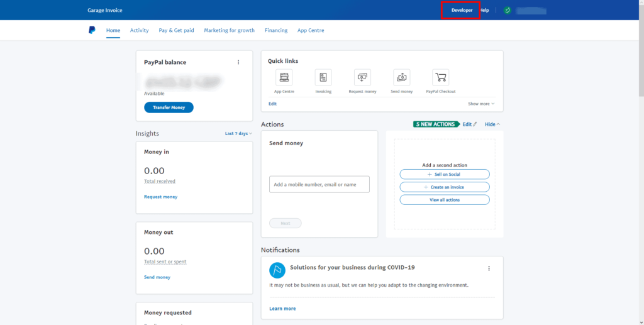Click Request money link under Money in
This screenshot has height=325, width=644.
click(x=160, y=197)
